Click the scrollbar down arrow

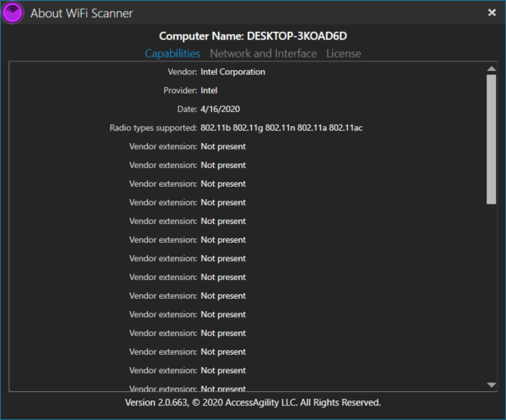(x=491, y=385)
